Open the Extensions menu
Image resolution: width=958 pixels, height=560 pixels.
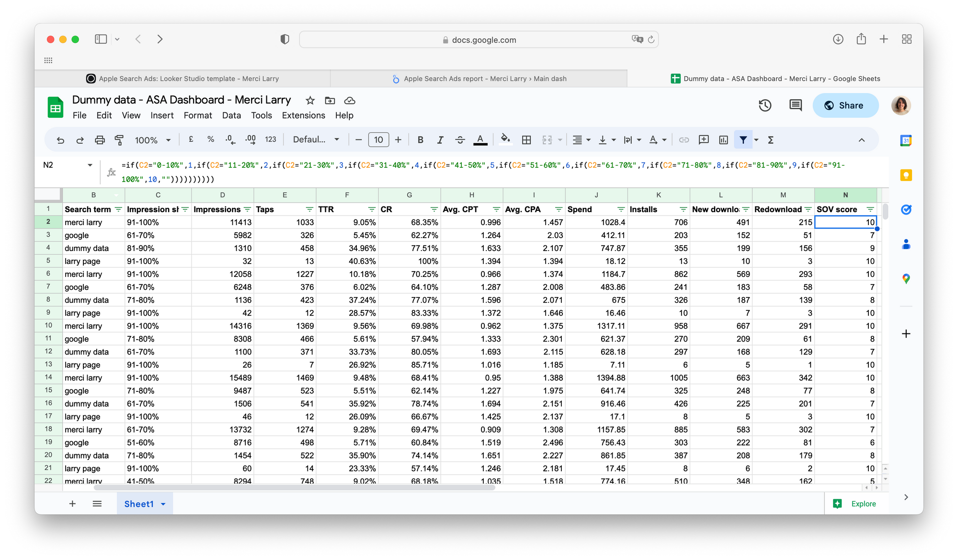pos(303,115)
